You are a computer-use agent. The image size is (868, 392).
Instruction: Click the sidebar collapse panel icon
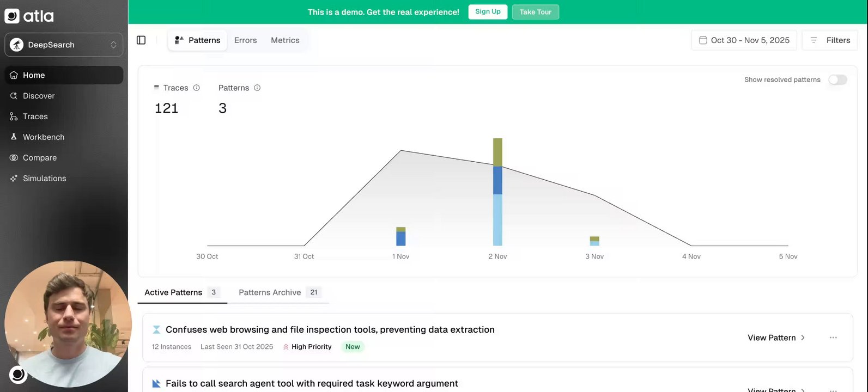(141, 40)
